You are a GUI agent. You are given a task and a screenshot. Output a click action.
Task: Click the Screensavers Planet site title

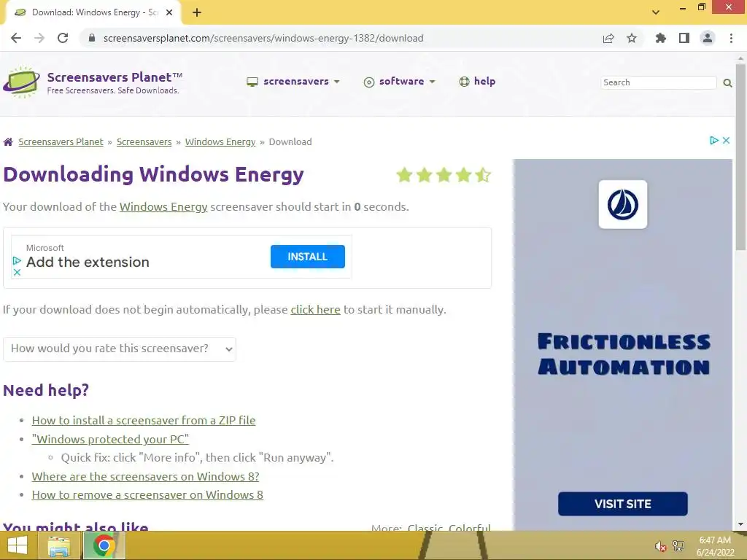pyautogui.click(x=115, y=77)
